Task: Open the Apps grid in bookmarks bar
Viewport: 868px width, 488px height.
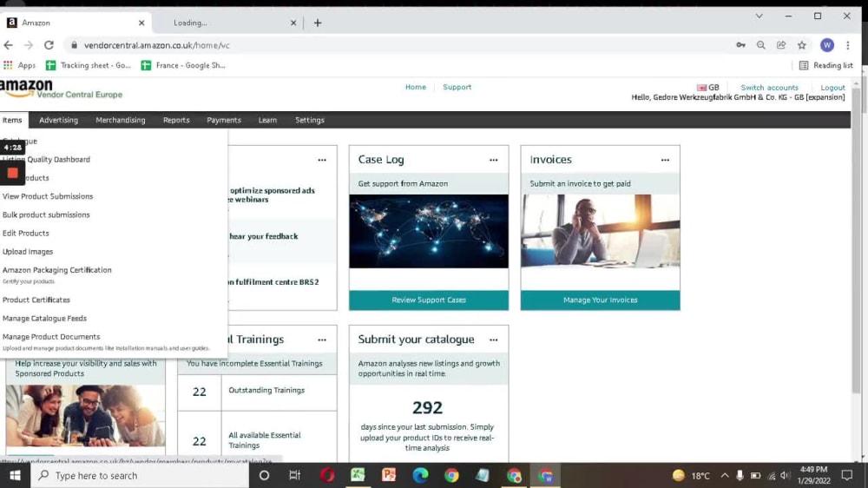Action: pyautogui.click(x=19, y=65)
